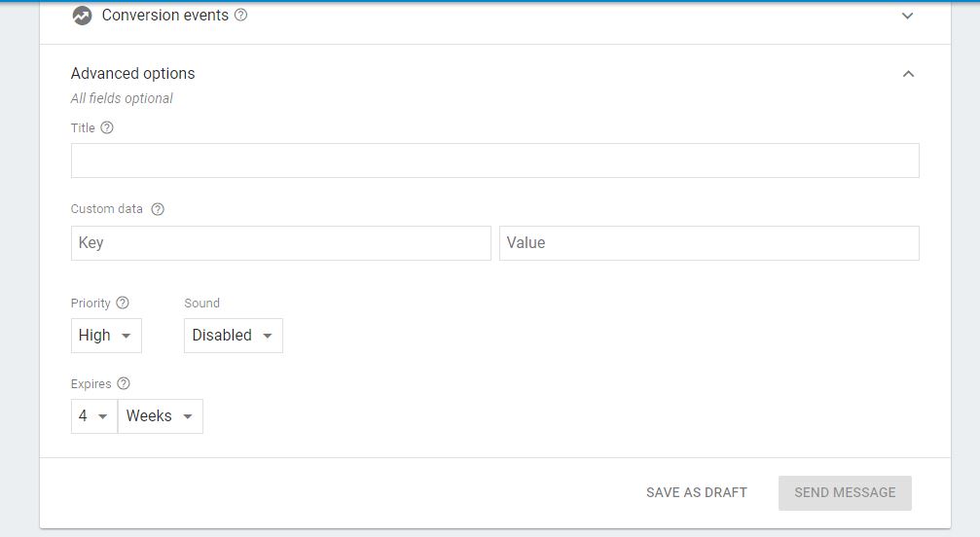Screen dimensions: 980x537
Task: Click the Conversion events label
Action: [x=165, y=15]
